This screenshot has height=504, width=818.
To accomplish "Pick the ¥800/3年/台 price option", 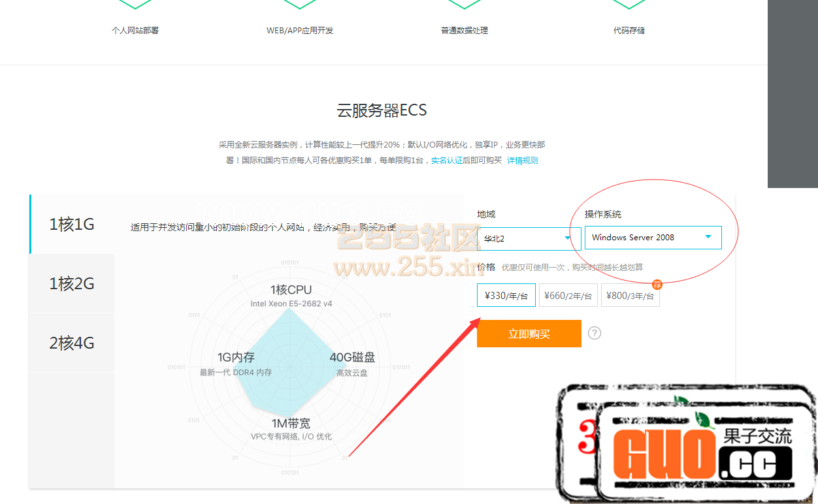I will [x=630, y=296].
